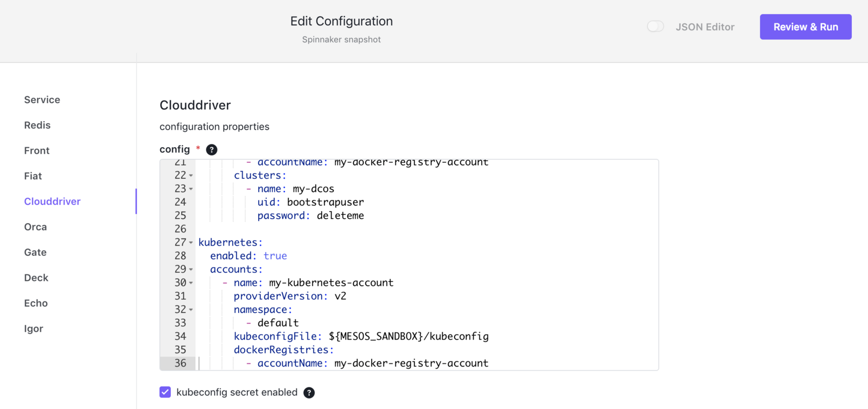Open help icon next to config label
This screenshot has height=409, width=868.
(212, 150)
